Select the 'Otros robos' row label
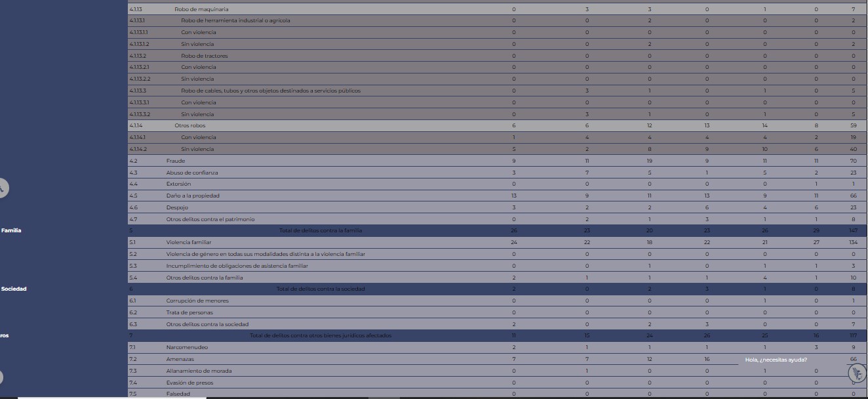 click(x=190, y=125)
